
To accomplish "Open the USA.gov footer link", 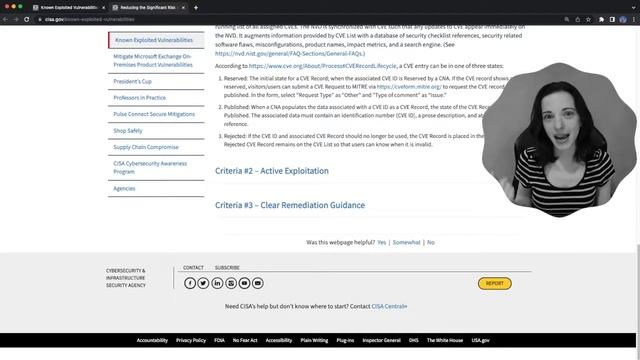I will click(480, 340).
